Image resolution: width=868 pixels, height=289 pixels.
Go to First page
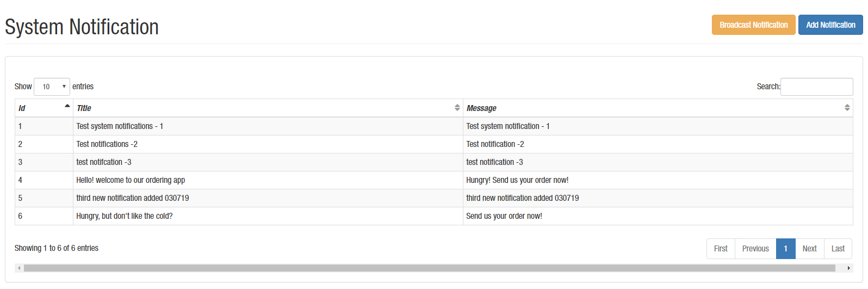coord(721,249)
